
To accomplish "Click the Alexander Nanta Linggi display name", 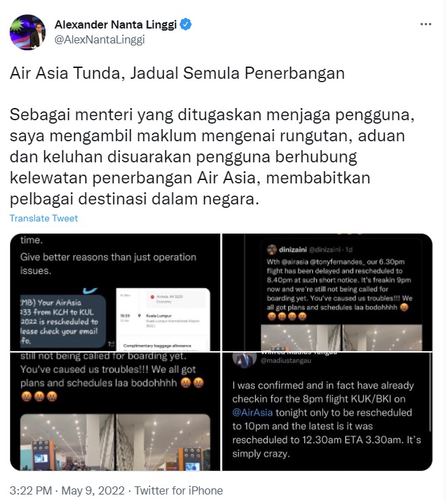I will pos(116,24).
